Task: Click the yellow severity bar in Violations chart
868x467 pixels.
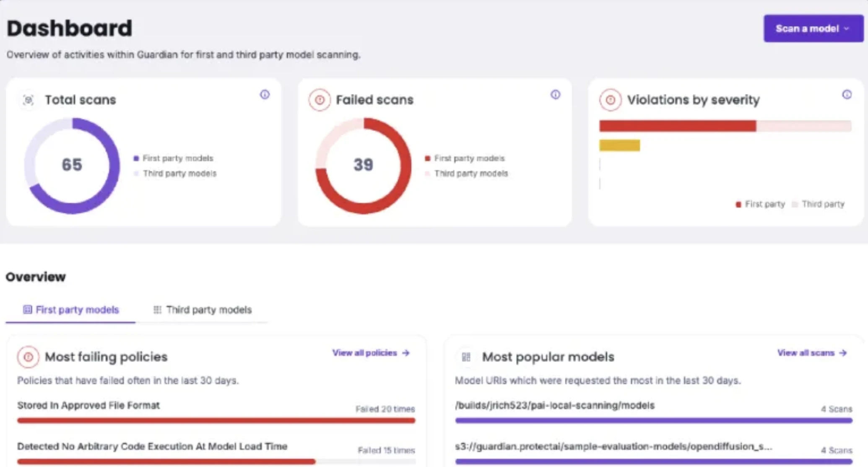Action: tap(619, 145)
